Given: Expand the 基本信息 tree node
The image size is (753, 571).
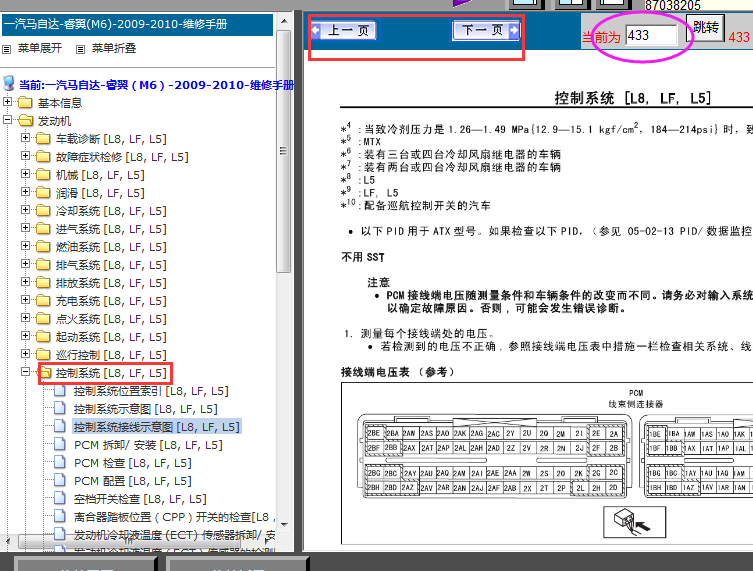Looking at the screenshot, I should pyautogui.click(x=8, y=102).
